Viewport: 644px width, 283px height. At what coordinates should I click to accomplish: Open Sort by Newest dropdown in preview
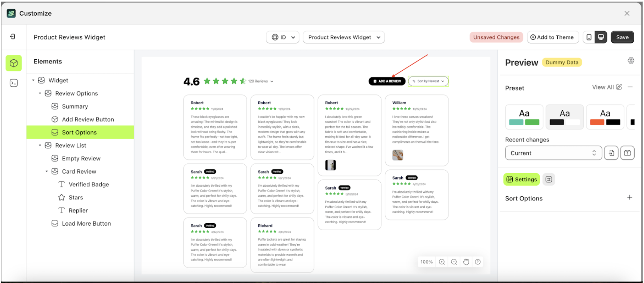[428, 81]
